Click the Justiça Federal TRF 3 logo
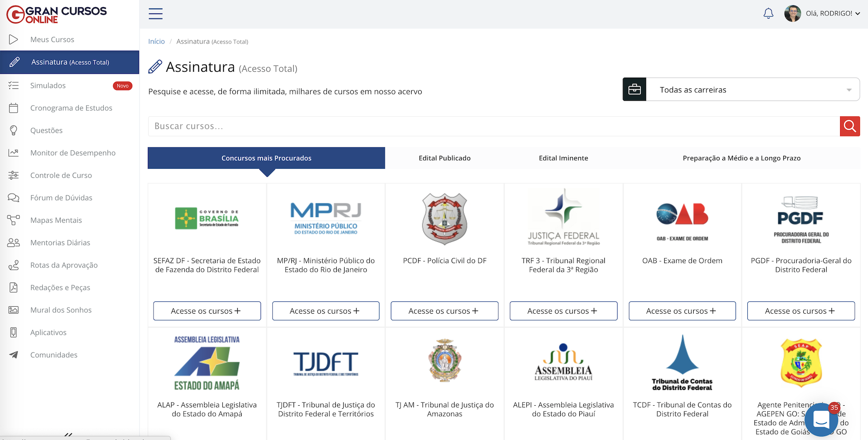Viewport: 868px width, 440px height. tap(563, 217)
